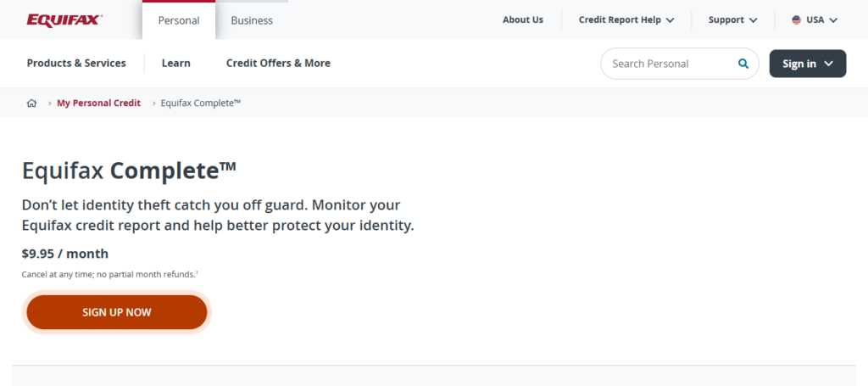
Task: Click the USA flag icon
Action: point(797,20)
